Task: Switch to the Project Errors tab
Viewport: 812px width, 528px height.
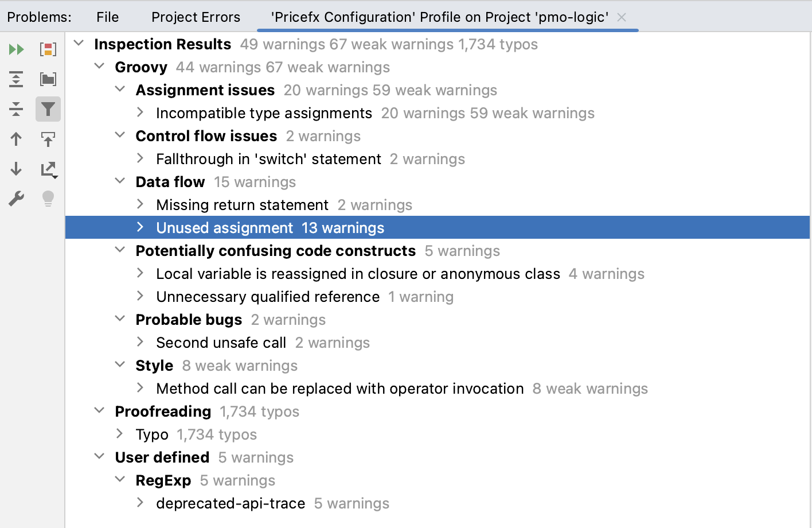Action: click(196, 17)
